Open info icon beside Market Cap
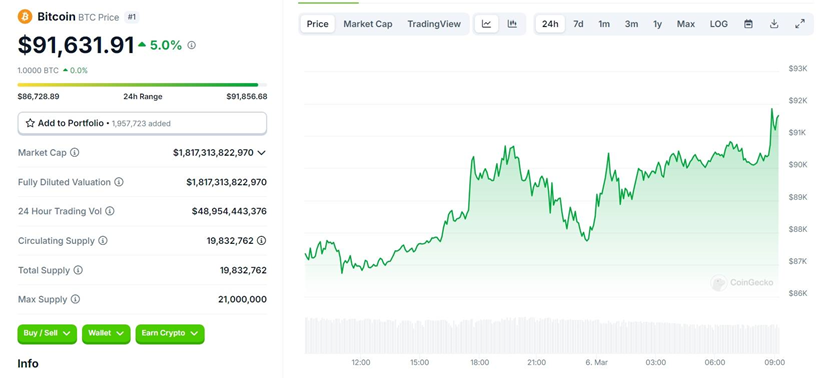 click(75, 153)
